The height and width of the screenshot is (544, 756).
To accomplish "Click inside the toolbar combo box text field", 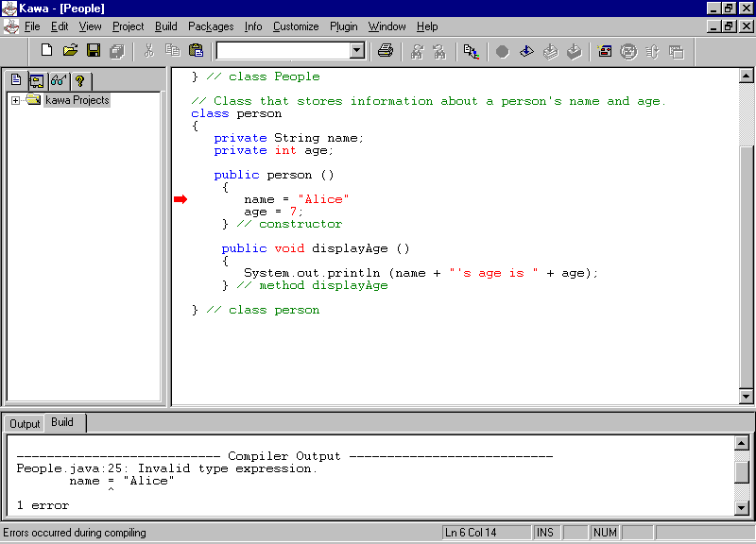I will [x=282, y=51].
